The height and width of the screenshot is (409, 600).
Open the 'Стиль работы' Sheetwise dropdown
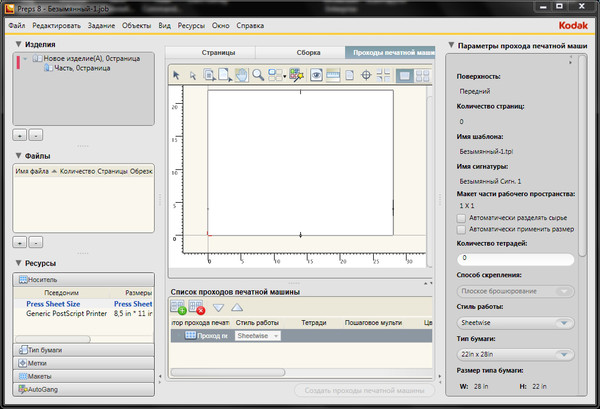(x=514, y=323)
